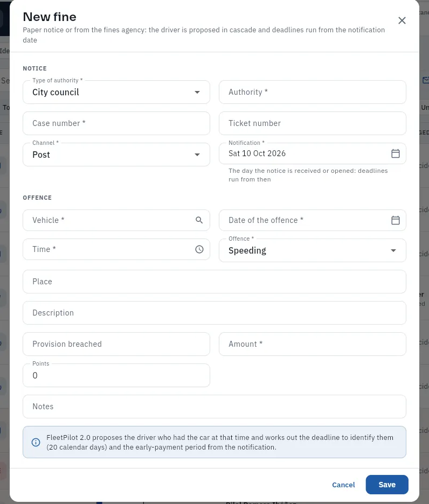The image size is (429, 504).
Task: Click the Vehicle search magnifier icon
Action: 199,220
